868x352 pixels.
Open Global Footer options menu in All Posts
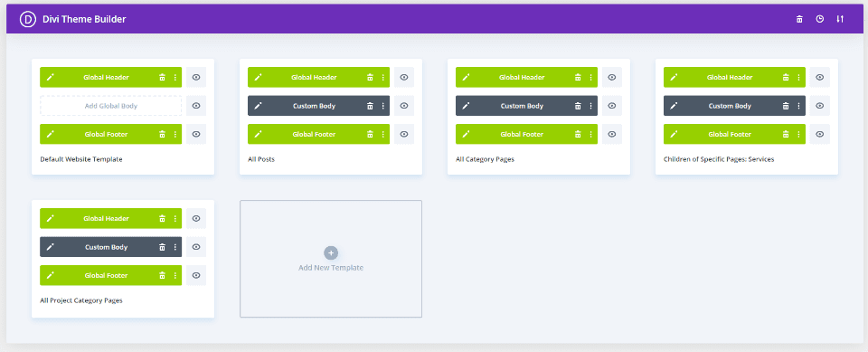(383, 134)
